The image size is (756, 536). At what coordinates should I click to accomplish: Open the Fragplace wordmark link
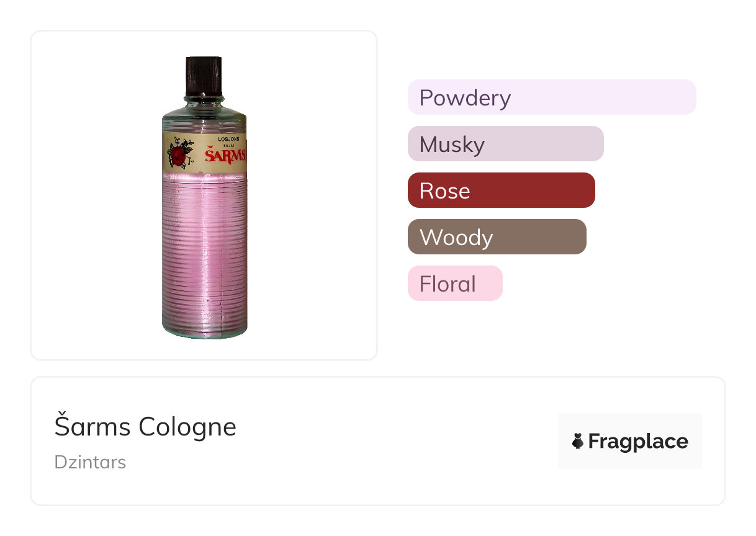[x=638, y=442]
